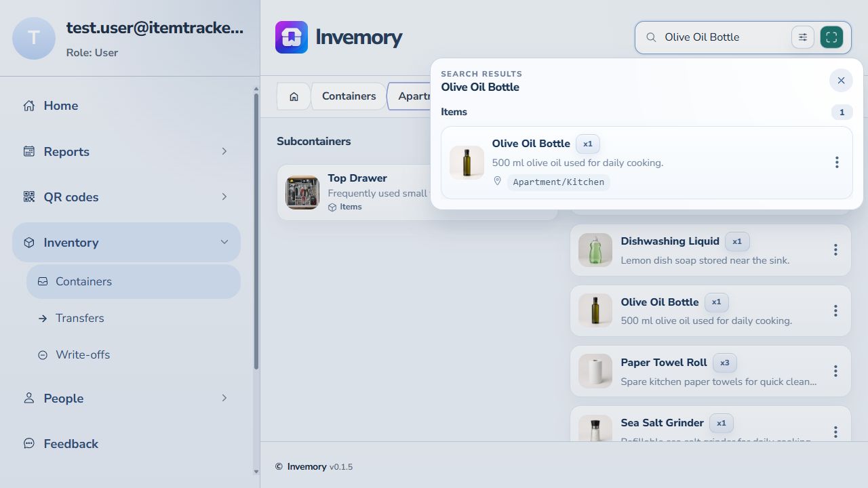
Task: Click the Dishwashing Liquid title
Action: [670, 241]
